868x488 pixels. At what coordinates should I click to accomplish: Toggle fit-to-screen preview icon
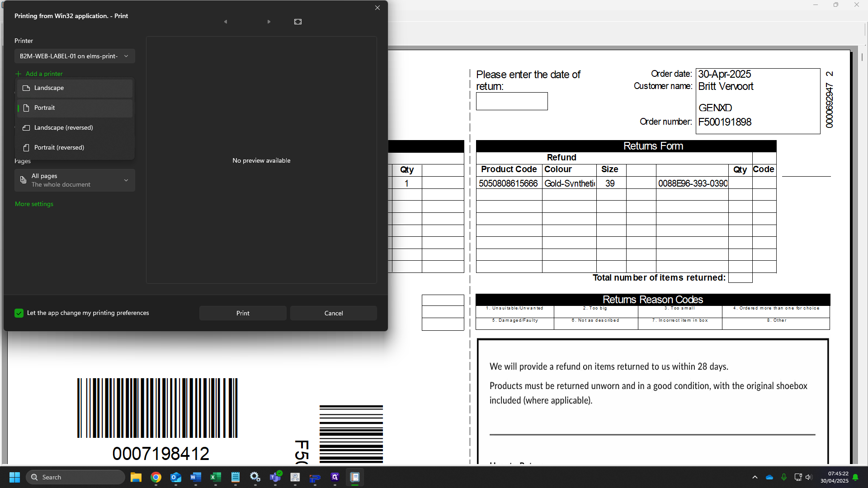click(298, 22)
